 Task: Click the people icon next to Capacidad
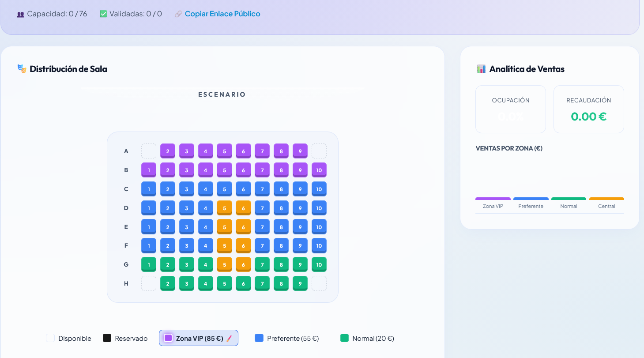[x=21, y=14]
